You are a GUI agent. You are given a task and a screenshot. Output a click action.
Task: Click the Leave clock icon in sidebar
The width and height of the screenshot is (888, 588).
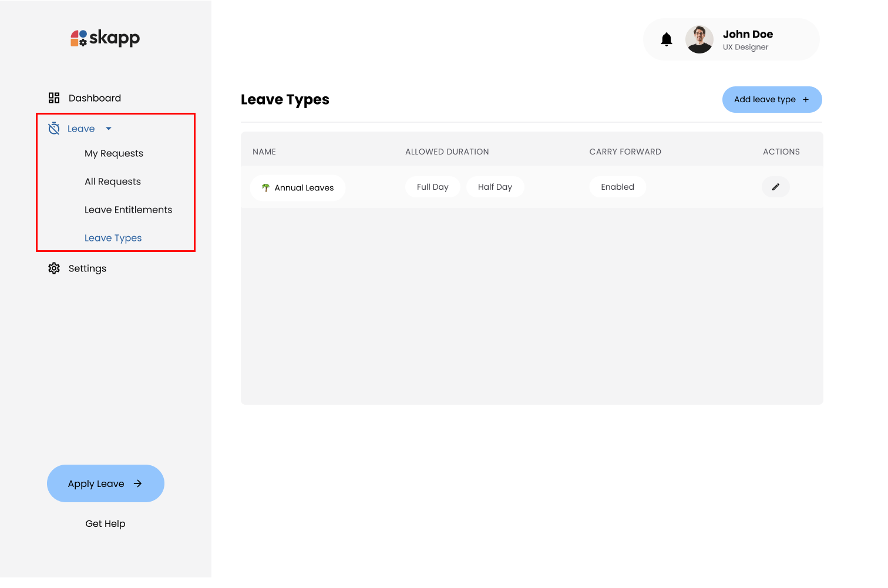[53, 128]
